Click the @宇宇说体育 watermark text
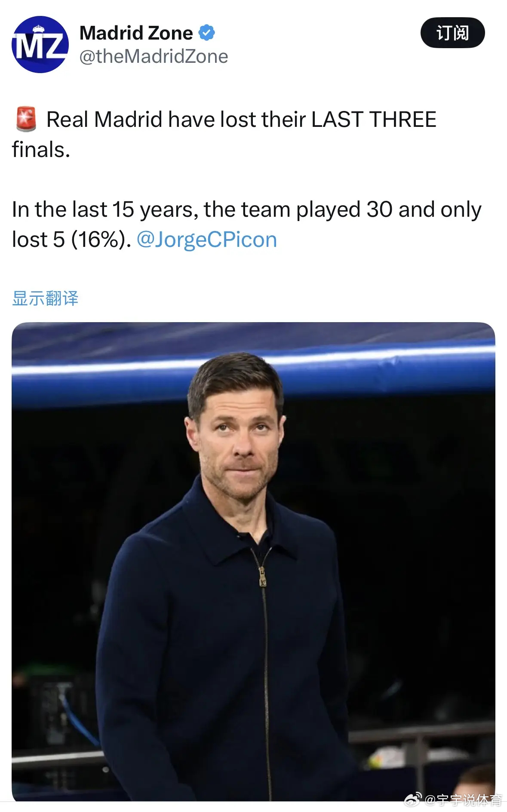The width and height of the screenshot is (507, 812). 464,800
